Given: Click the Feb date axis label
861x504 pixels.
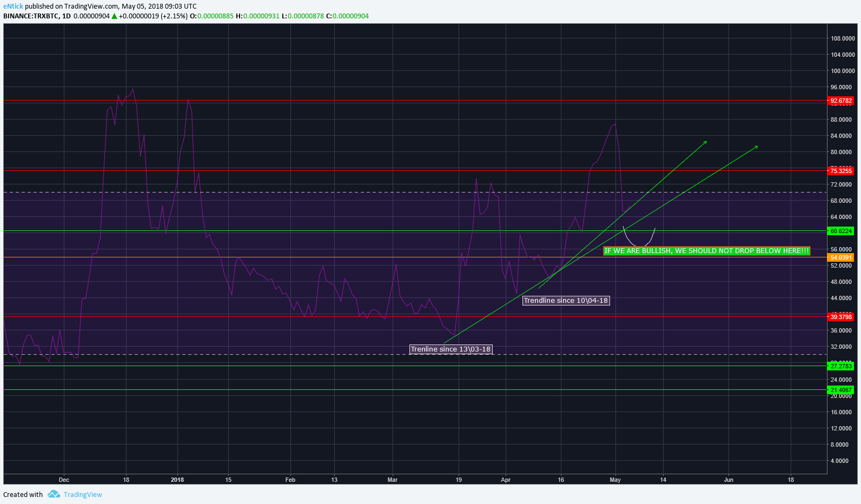Looking at the screenshot, I should coord(290,480).
